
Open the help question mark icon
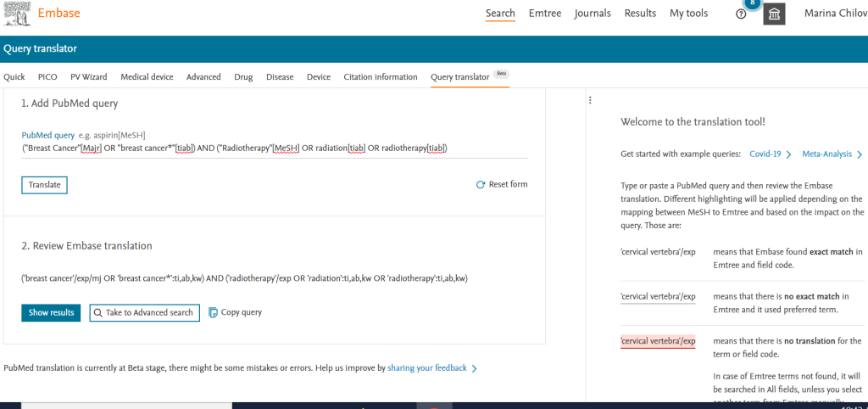741,14
